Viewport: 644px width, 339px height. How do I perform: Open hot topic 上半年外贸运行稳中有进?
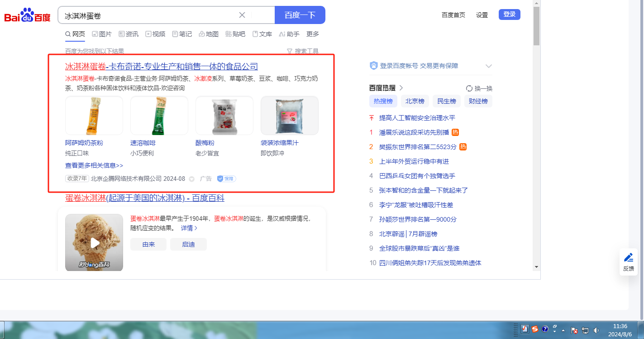coord(414,161)
